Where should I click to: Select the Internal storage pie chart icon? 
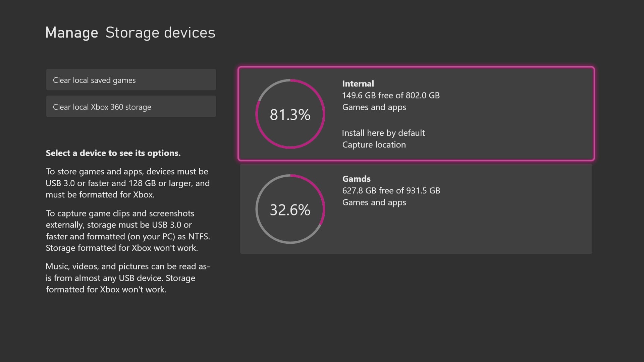point(290,114)
